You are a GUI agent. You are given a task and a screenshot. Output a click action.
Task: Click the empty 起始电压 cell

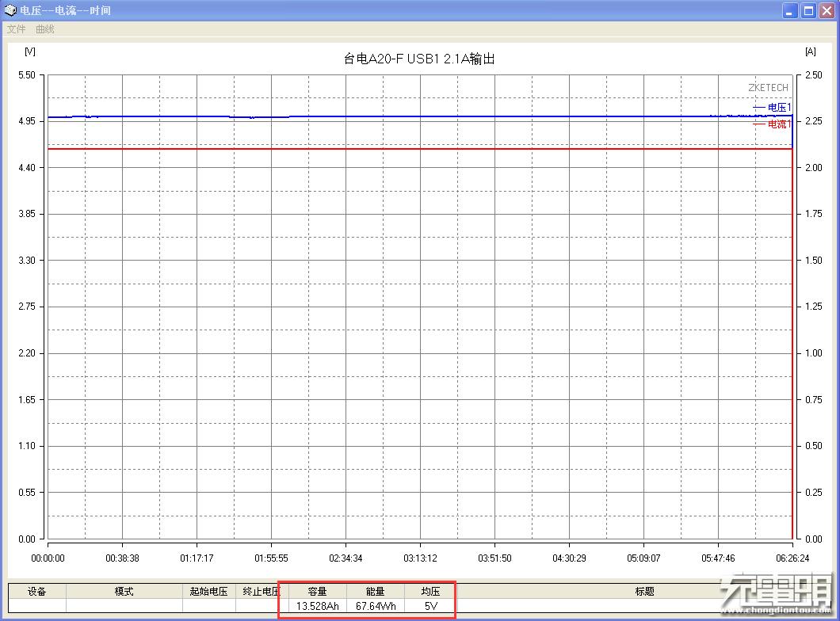click(210, 606)
